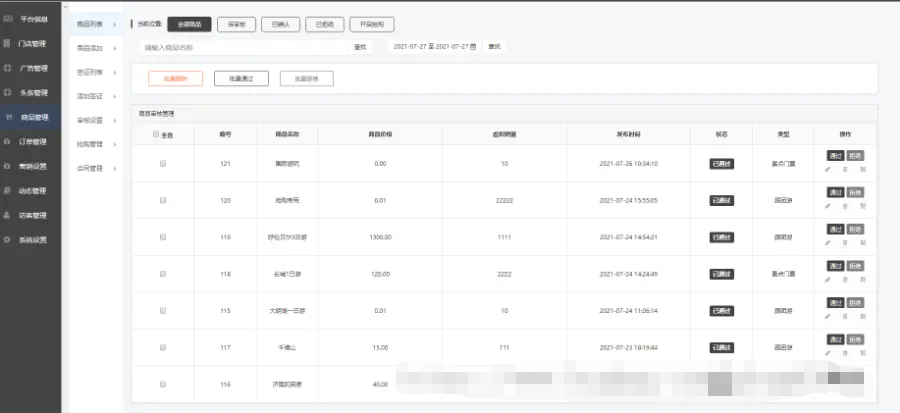The height and width of the screenshot is (413, 900).
Task: Click the 通过 approve button for product 120
Action: pos(835,193)
